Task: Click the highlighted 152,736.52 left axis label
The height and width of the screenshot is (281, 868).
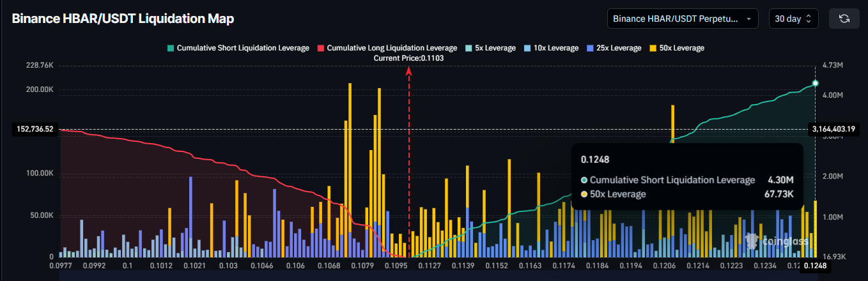Action: point(35,130)
